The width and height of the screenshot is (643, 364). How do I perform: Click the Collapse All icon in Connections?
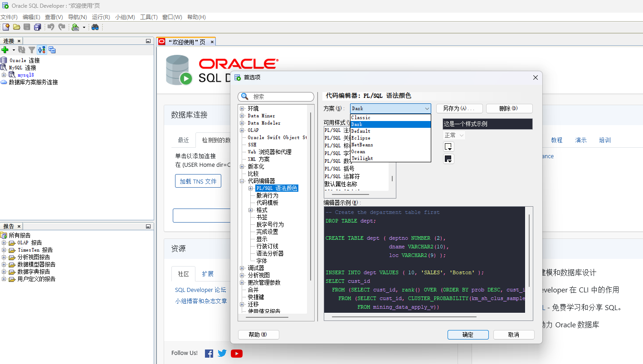(x=52, y=50)
